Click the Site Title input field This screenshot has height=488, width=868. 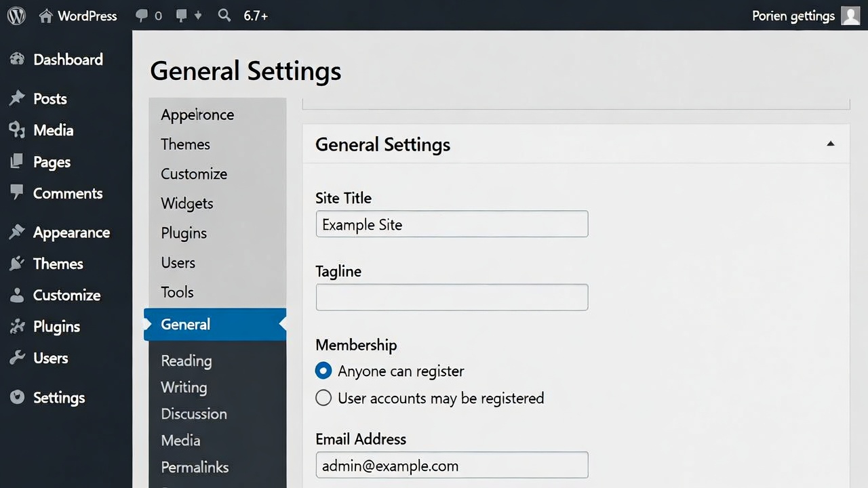[x=452, y=225]
